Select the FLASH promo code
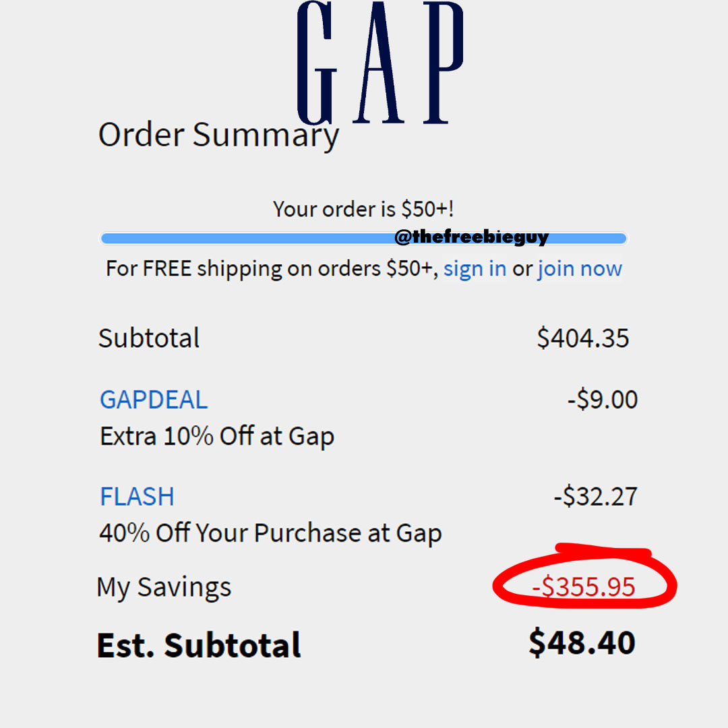 137,497
